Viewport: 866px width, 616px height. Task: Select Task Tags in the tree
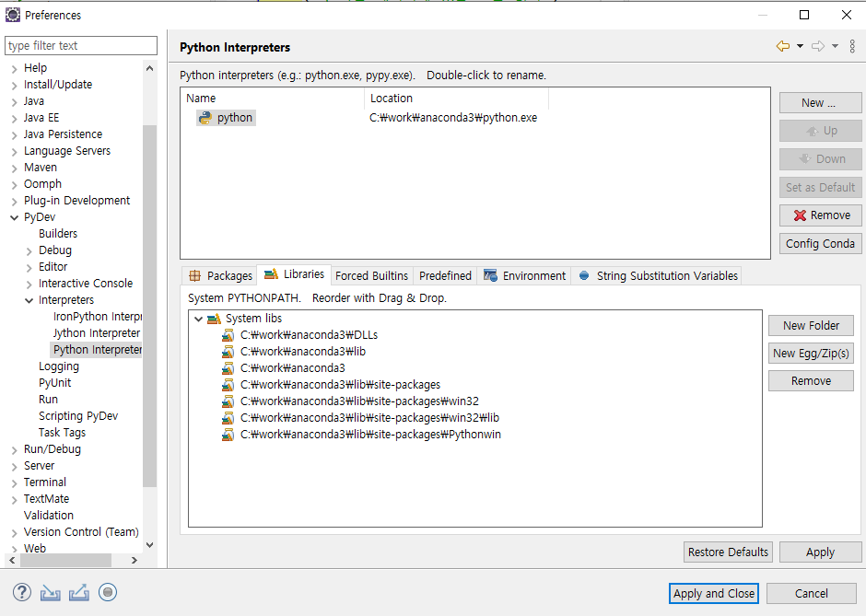click(x=62, y=432)
